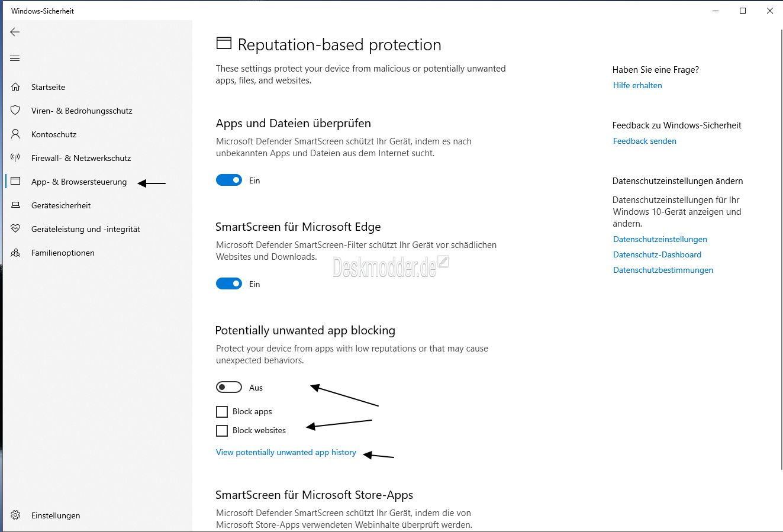The image size is (783, 532).
Task: Click the Potentially unwanted app blocking heading
Action: click(x=305, y=330)
